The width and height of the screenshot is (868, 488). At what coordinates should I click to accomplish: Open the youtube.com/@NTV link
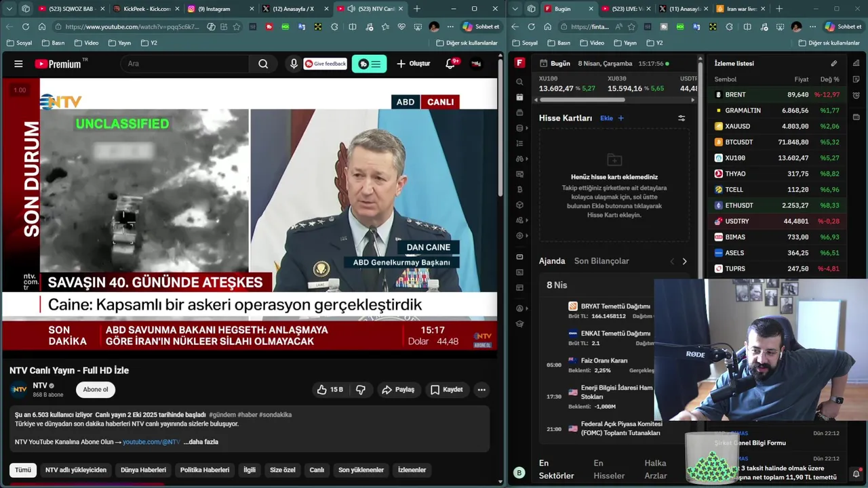151,442
